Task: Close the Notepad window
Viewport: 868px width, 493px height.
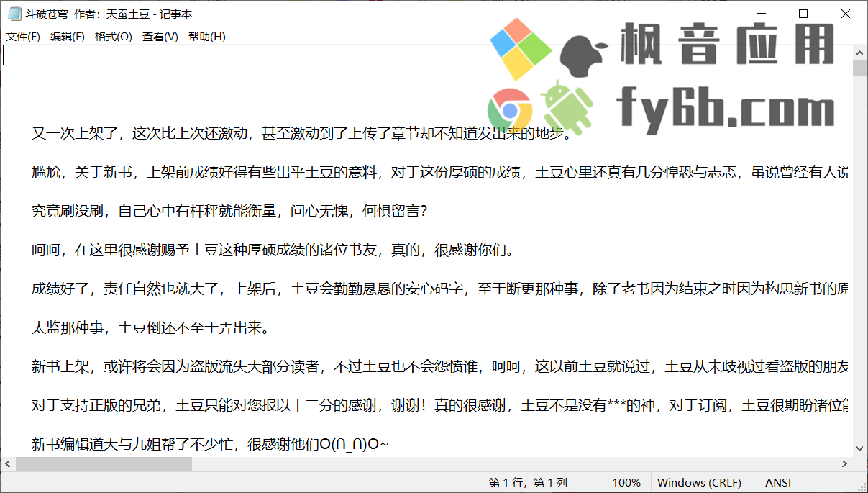Action: pyautogui.click(x=845, y=14)
